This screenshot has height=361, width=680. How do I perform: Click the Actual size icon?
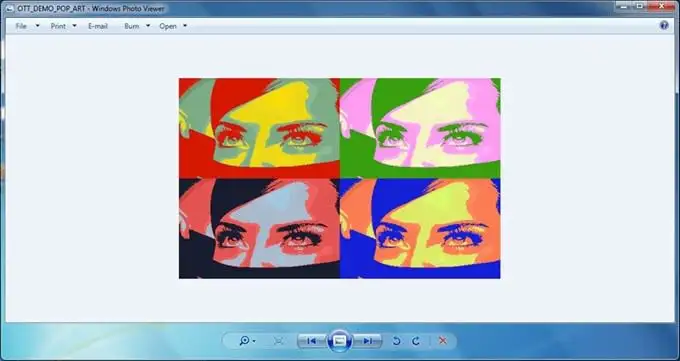[278, 341]
